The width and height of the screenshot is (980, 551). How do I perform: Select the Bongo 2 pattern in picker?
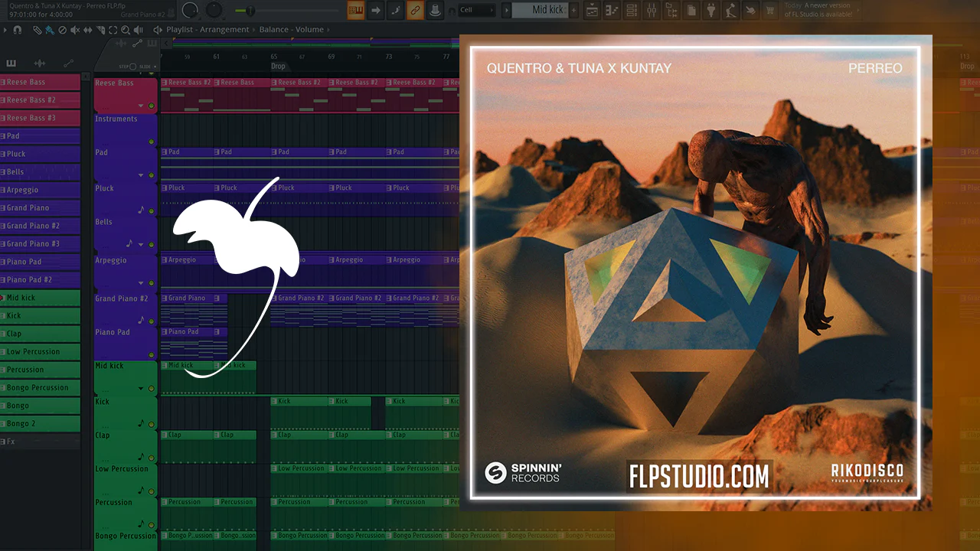click(40, 424)
